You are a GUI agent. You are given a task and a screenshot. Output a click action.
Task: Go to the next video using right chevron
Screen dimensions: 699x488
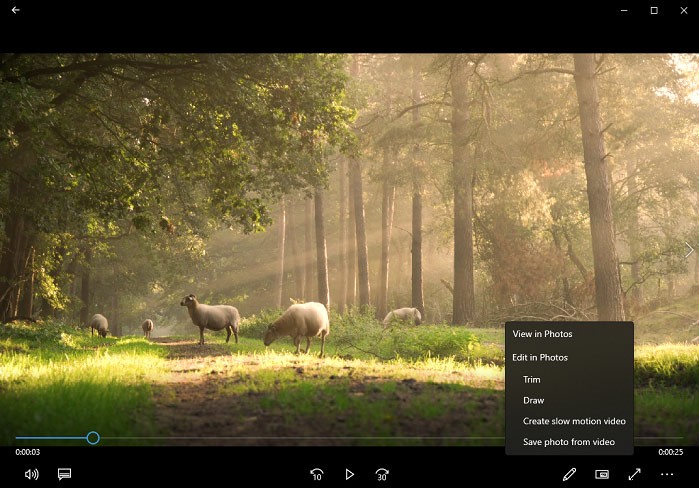click(x=688, y=250)
